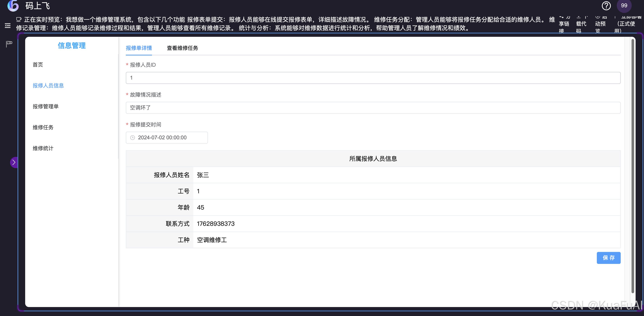The image size is (644, 316).
Task: Click the clock icon in the date field
Action: coord(133,138)
